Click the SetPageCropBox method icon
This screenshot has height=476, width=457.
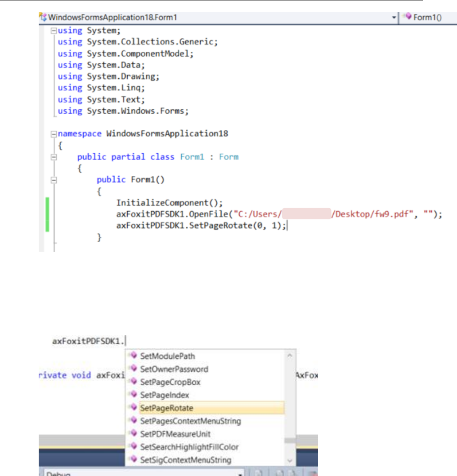(133, 381)
